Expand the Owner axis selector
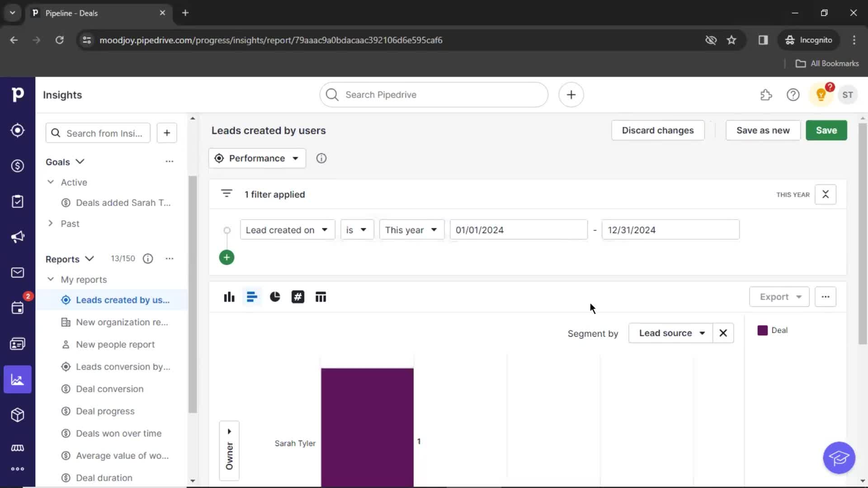This screenshot has width=868, height=488. [229, 451]
